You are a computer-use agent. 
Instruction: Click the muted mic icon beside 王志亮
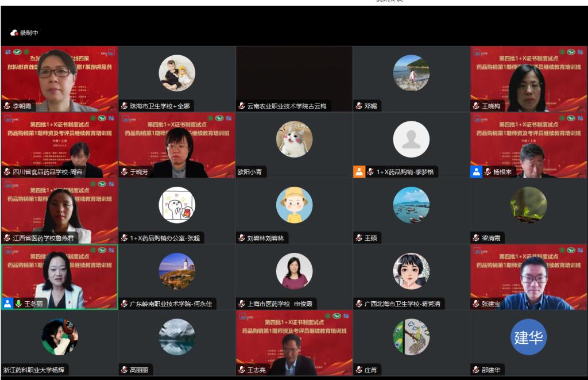tap(242, 370)
